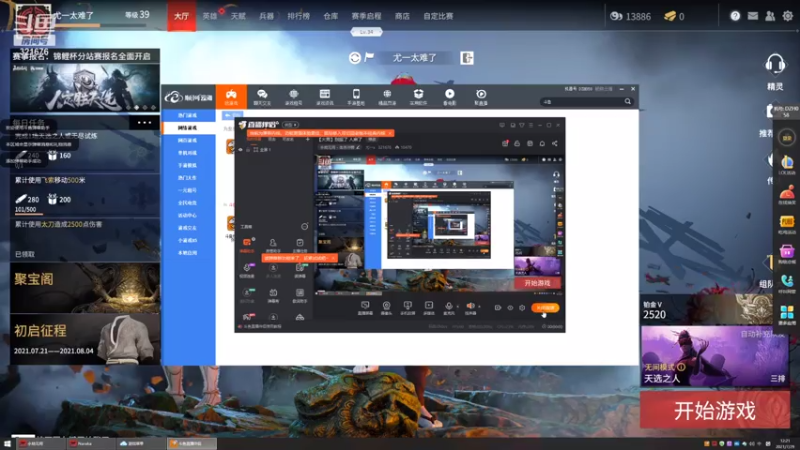Open the help question-mark icon in game header
Screen dimensions: 800x450
coord(735,16)
